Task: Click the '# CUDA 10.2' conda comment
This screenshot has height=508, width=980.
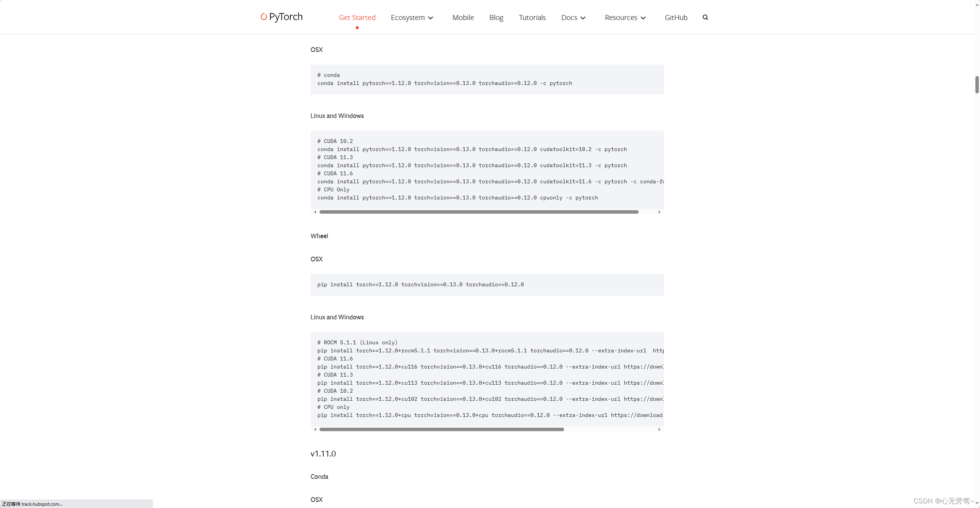Action: tap(335, 141)
